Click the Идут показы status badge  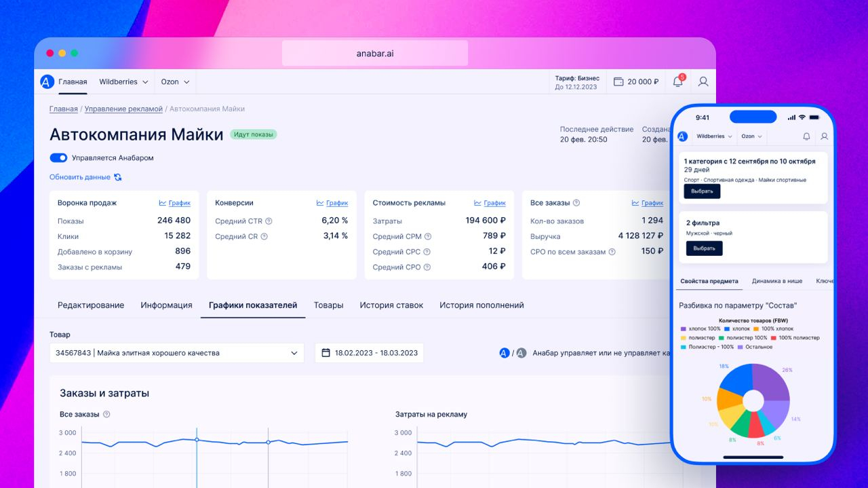pos(254,134)
